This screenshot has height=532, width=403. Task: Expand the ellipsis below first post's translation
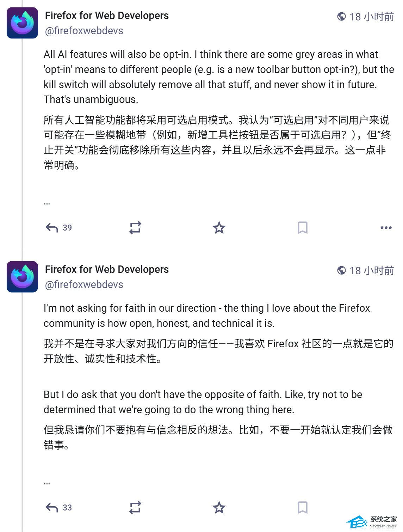click(x=47, y=203)
